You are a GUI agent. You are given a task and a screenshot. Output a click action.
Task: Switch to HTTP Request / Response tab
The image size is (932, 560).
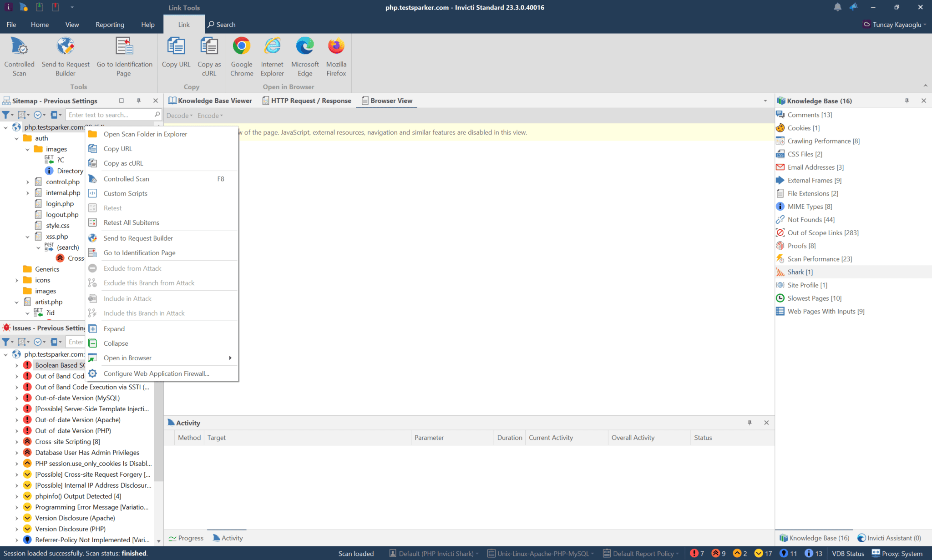(307, 101)
